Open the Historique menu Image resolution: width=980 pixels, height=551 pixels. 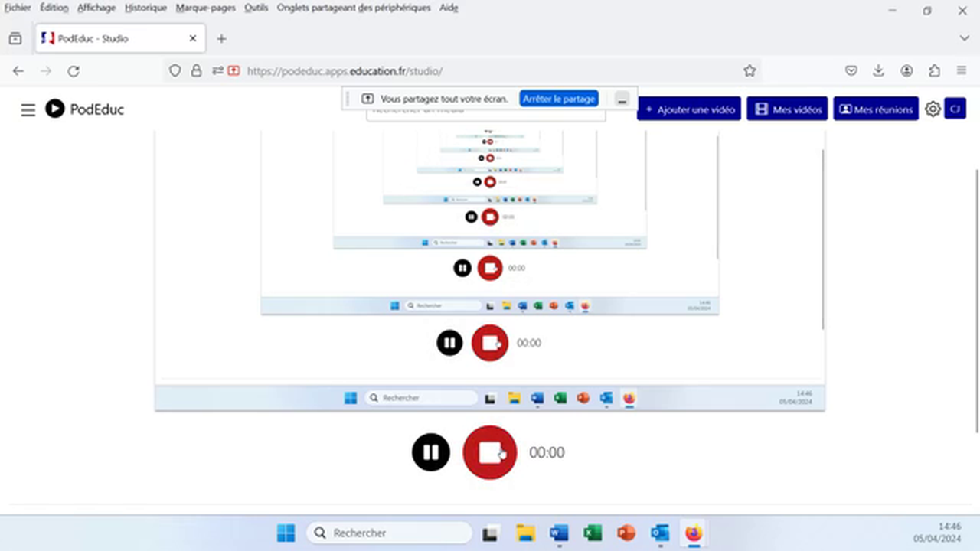point(145,8)
